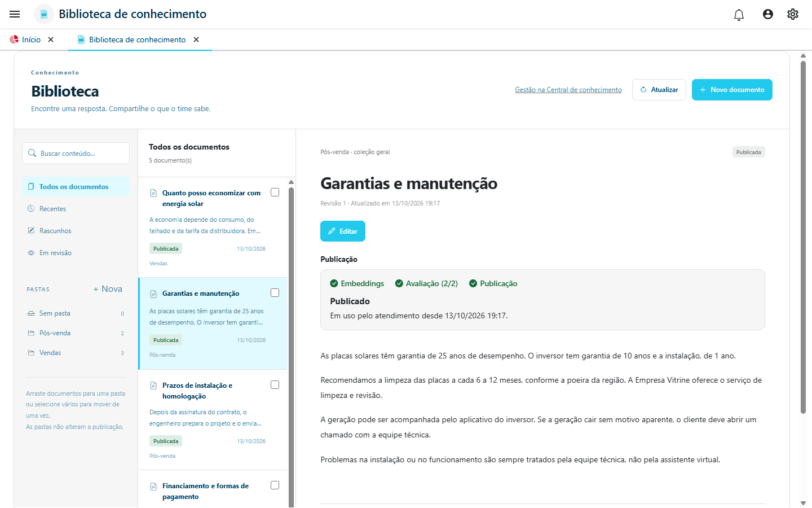Image resolution: width=812 pixels, height=508 pixels.
Task: Show Recentes documents
Action: [x=76, y=209]
